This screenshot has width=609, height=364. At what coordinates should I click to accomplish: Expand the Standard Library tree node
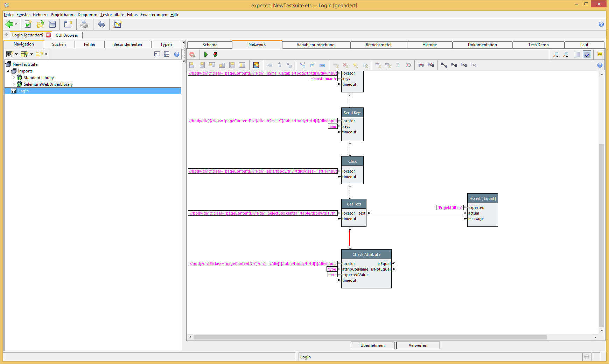[x=14, y=78]
